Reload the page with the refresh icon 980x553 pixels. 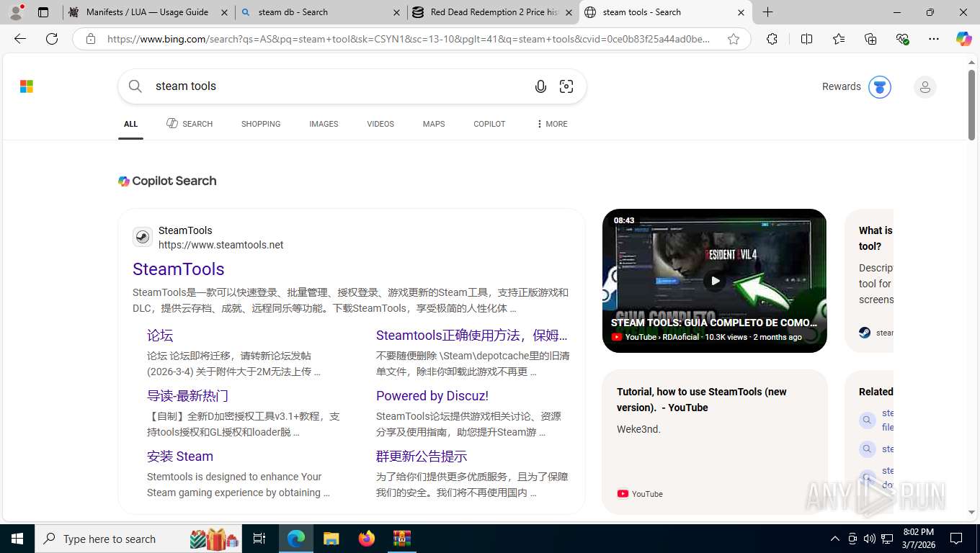52,39
